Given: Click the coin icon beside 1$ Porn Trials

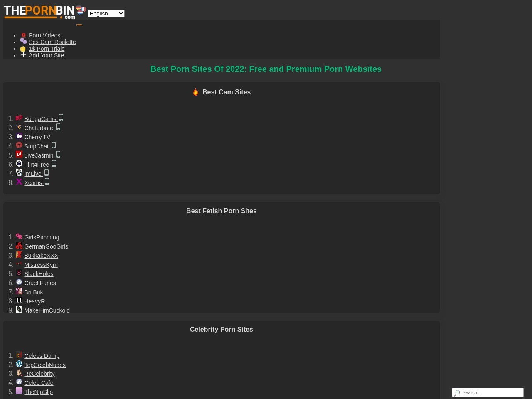Looking at the screenshot, I should tap(23, 49).
